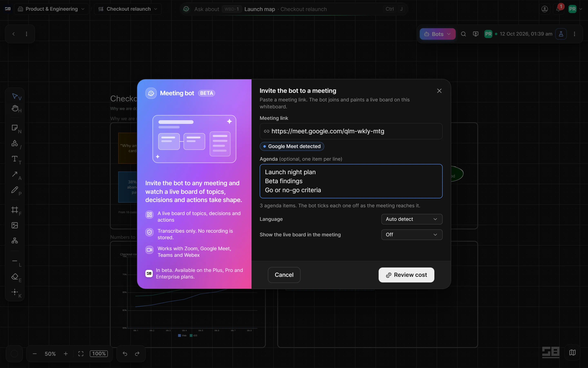Open the Checkout relaunch project dropdown
This screenshot has height=368, width=588.
point(128,9)
